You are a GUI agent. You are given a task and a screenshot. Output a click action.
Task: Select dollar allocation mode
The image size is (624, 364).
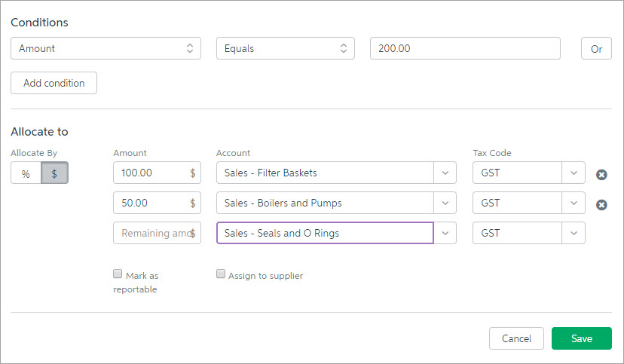pos(54,173)
